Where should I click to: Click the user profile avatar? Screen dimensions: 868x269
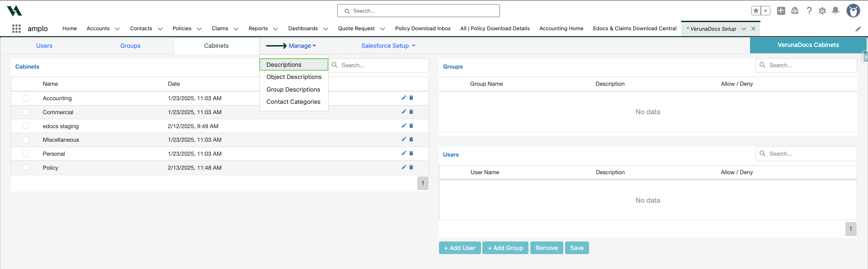point(853,10)
